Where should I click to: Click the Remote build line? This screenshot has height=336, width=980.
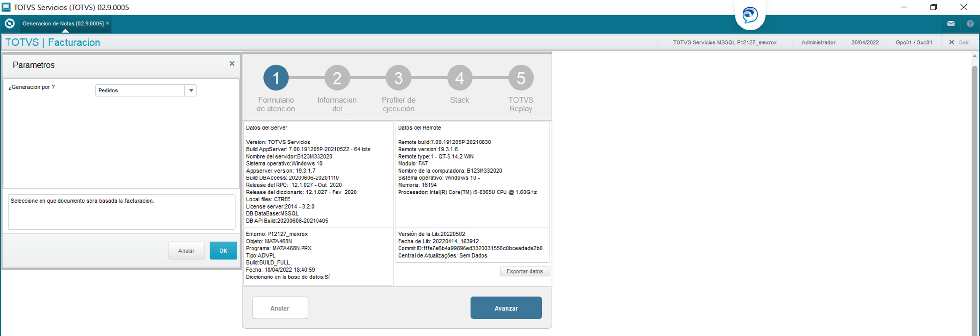(x=444, y=142)
